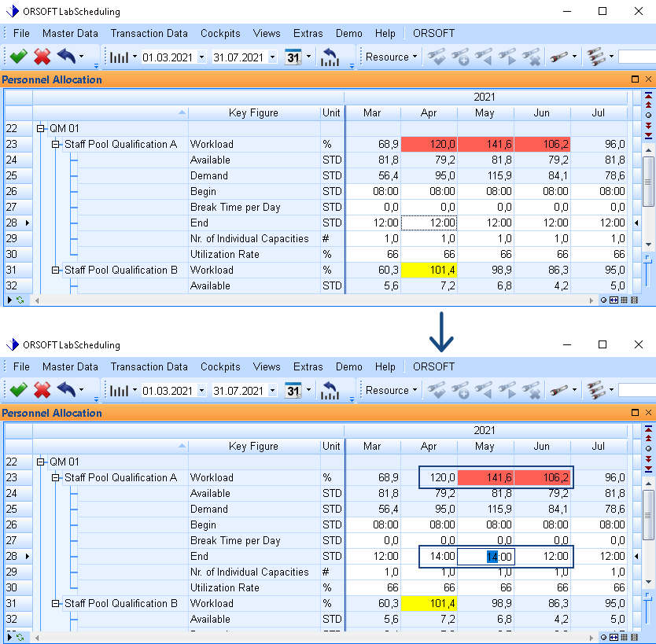Click the green checkmark save icon in top window
The image size is (656, 644).
click(17, 57)
